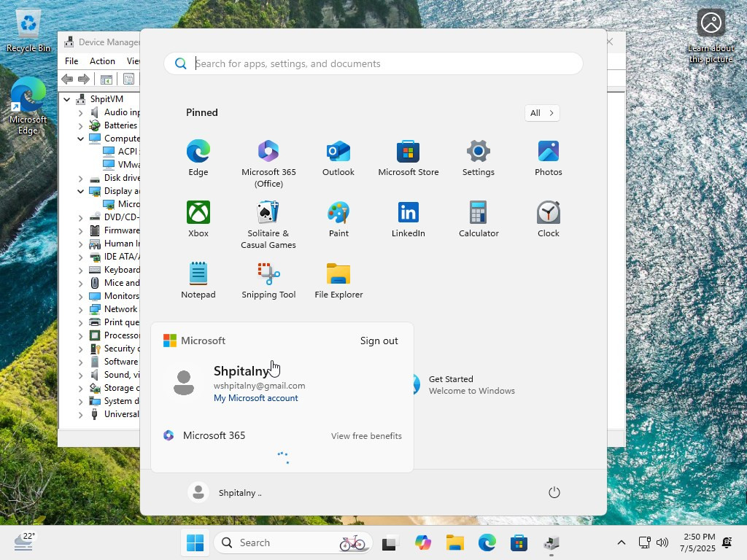
Task: Select Storage controllers tree item
Action: click(122, 388)
